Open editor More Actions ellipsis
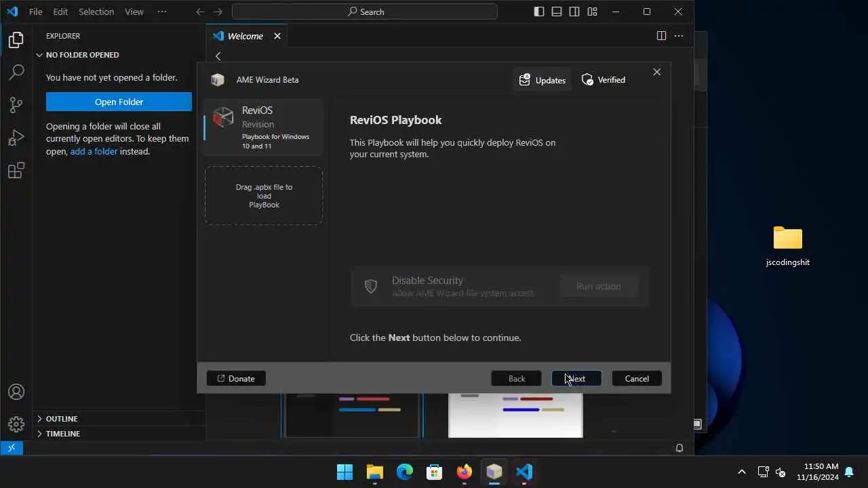The image size is (868, 488). tap(679, 36)
